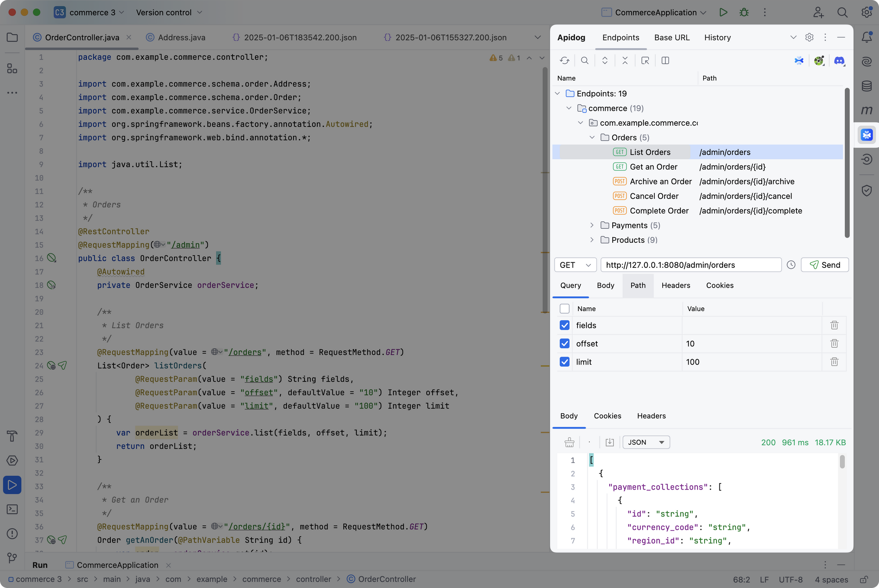879x588 pixels.
Task: Close the OrderController.java tab
Action: tap(129, 37)
